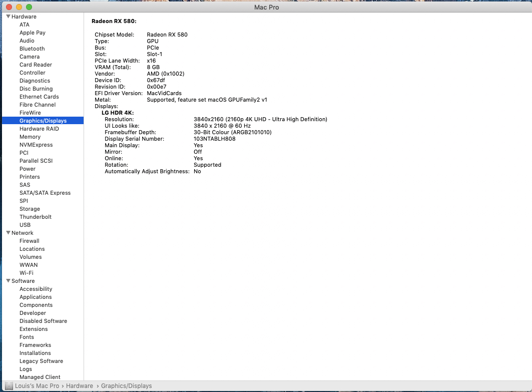
Task: Select Card Reader in the sidebar
Action: coord(36,65)
